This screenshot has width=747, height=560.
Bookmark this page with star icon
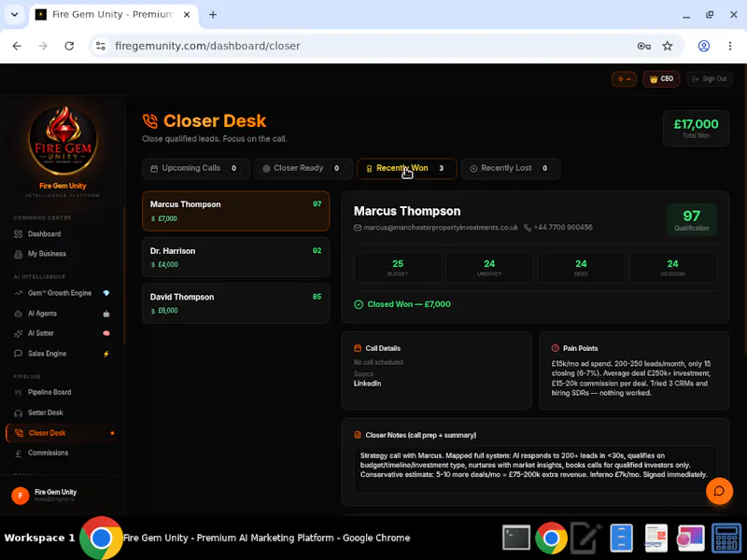pyautogui.click(x=668, y=46)
